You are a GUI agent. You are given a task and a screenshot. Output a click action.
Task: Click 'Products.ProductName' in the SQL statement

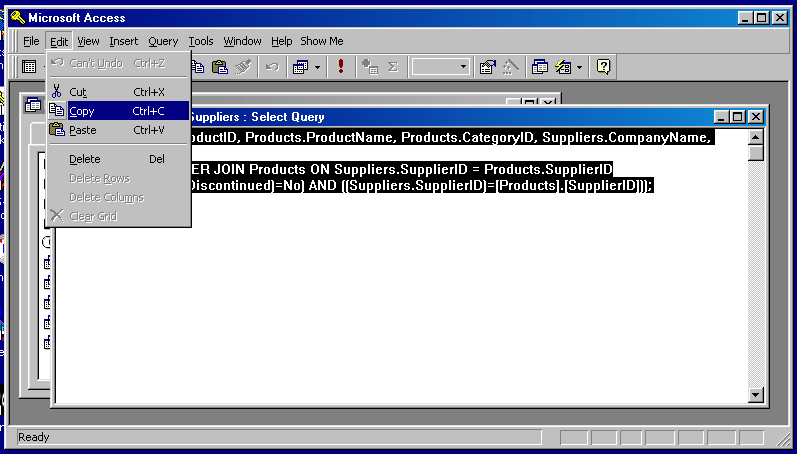[318, 137]
